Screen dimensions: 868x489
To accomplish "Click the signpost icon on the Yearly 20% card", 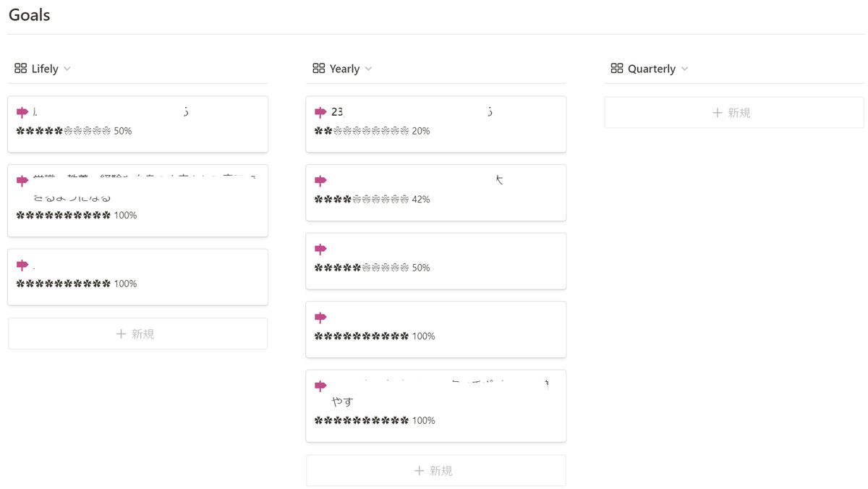I will (x=320, y=112).
